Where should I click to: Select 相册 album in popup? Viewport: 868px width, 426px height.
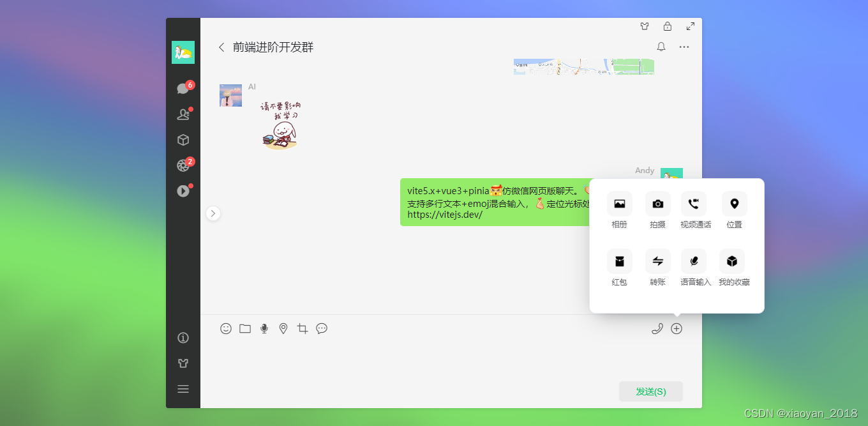pyautogui.click(x=620, y=211)
